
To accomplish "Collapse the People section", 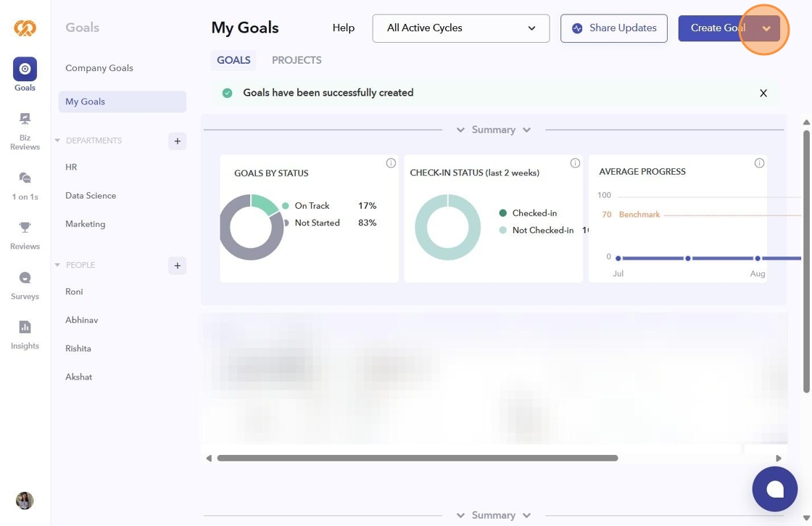I will tap(57, 265).
